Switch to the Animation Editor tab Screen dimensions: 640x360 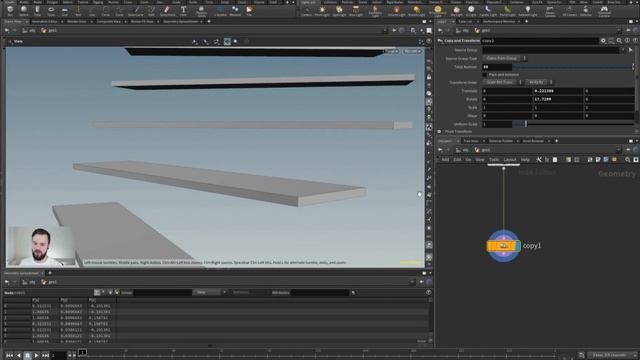pyautogui.click(x=44, y=21)
